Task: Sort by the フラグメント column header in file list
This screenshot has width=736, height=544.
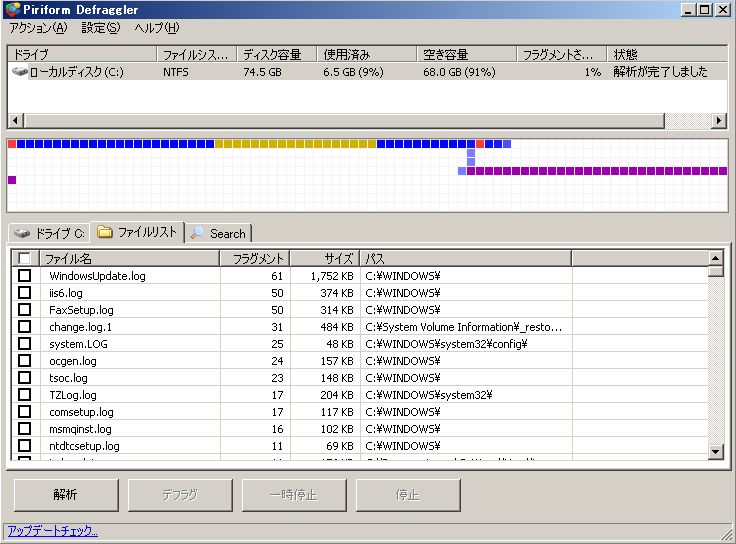Action: (255, 258)
